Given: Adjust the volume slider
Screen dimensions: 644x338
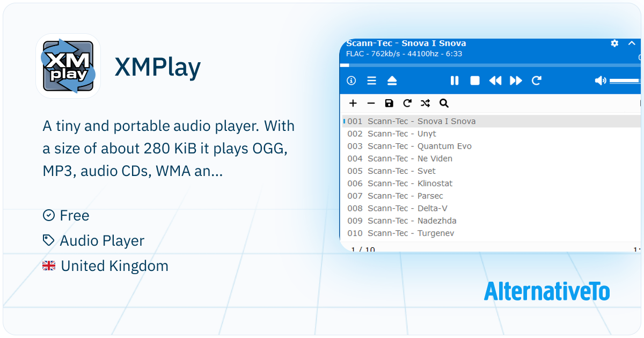Looking at the screenshot, I should 625,80.
